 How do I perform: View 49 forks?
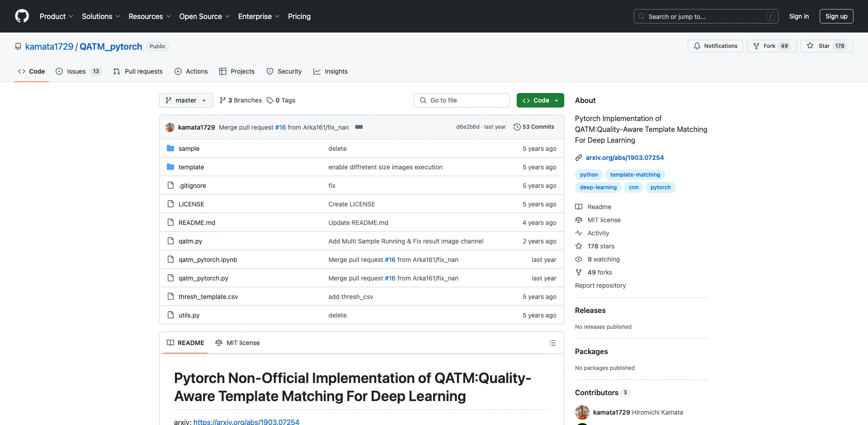click(594, 272)
